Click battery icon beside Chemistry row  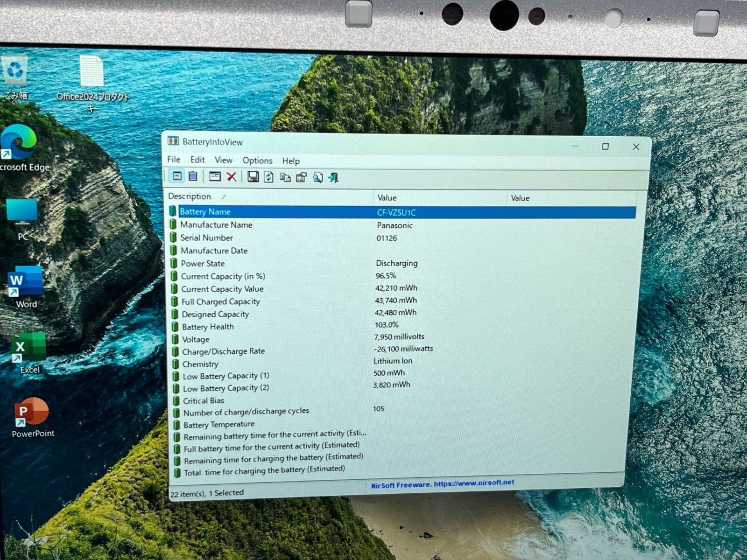tap(176, 364)
